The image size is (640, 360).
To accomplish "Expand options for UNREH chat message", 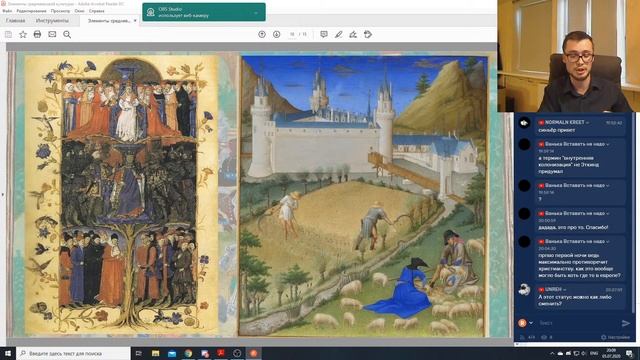I will [565, 289].
